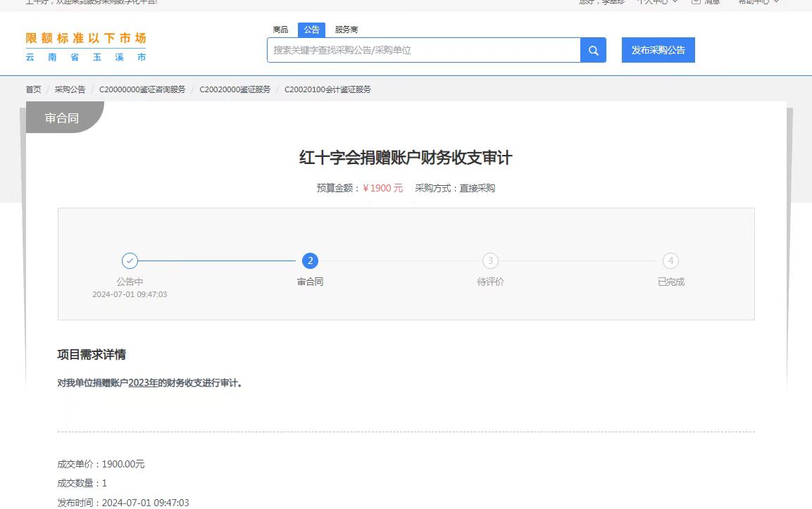Click the 采购方式：直接采购 text

[455, 189]
